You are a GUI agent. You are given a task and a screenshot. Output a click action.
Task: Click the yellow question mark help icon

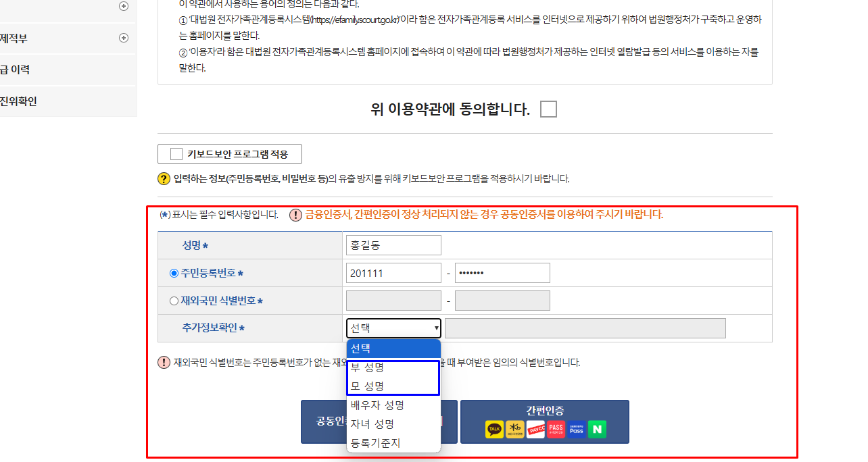(163, 178)
